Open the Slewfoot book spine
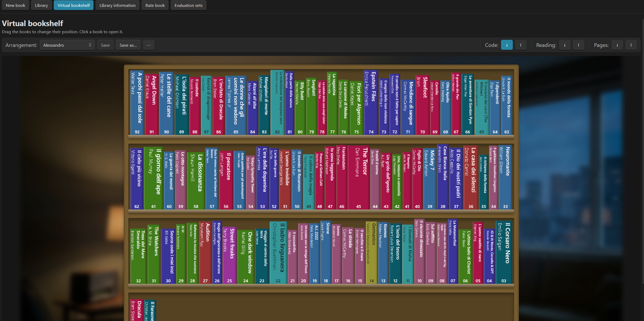This screenshot has width=644, height=321. click(422, 105)
